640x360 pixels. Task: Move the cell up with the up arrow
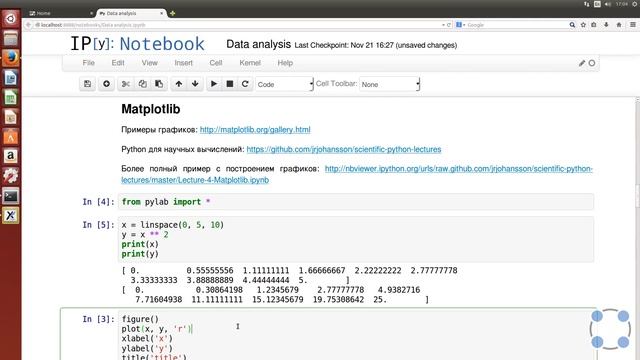179,84
